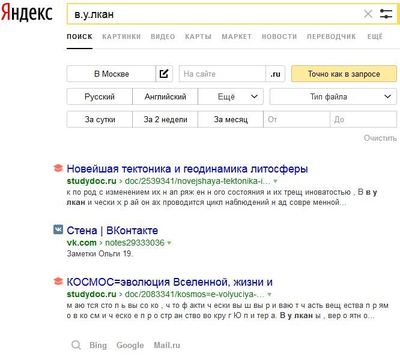Switch to the Переводчик tab
This screenshot has height=363, width=400.
pyautogui.click(x=331, y=37)
